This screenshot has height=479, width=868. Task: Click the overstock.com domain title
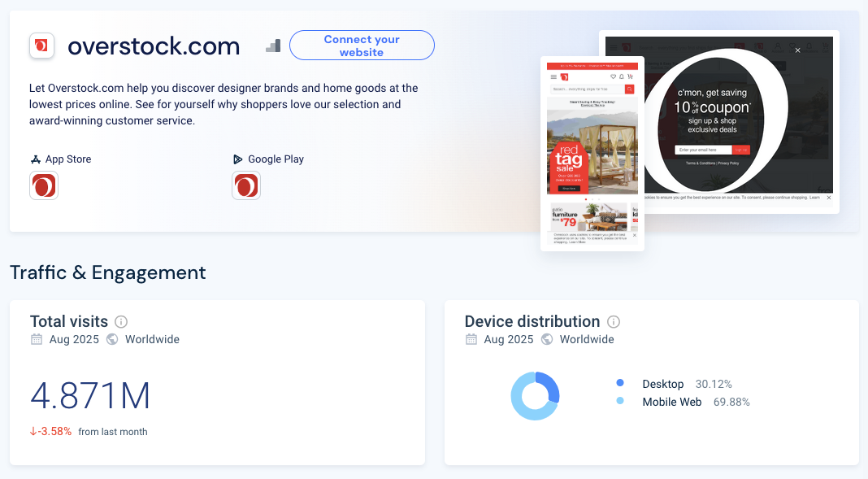click(x=154, y=46)
